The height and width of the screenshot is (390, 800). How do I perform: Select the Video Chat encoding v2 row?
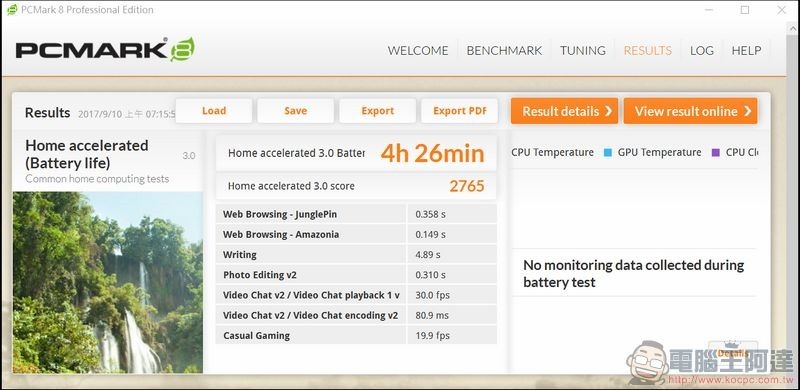pyautogui.click(x=356, y=315)
